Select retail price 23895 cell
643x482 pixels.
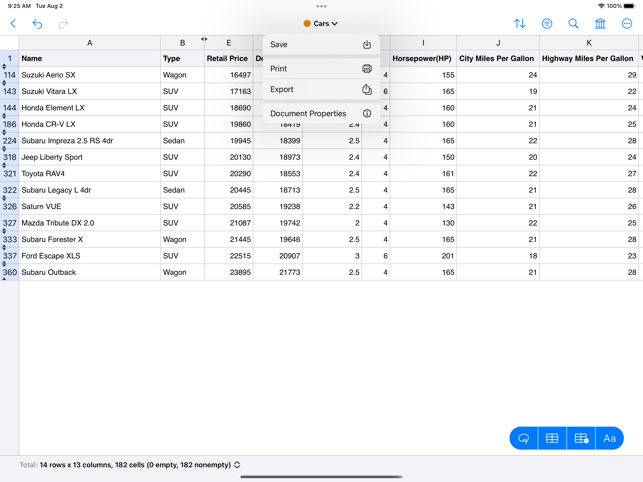(228, 272)
